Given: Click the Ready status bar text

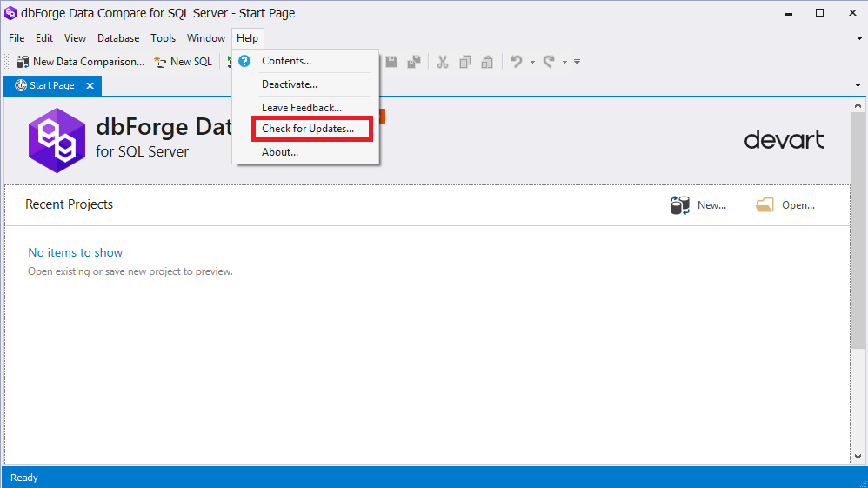Looking at the screenshot, I should pos(24,478).
